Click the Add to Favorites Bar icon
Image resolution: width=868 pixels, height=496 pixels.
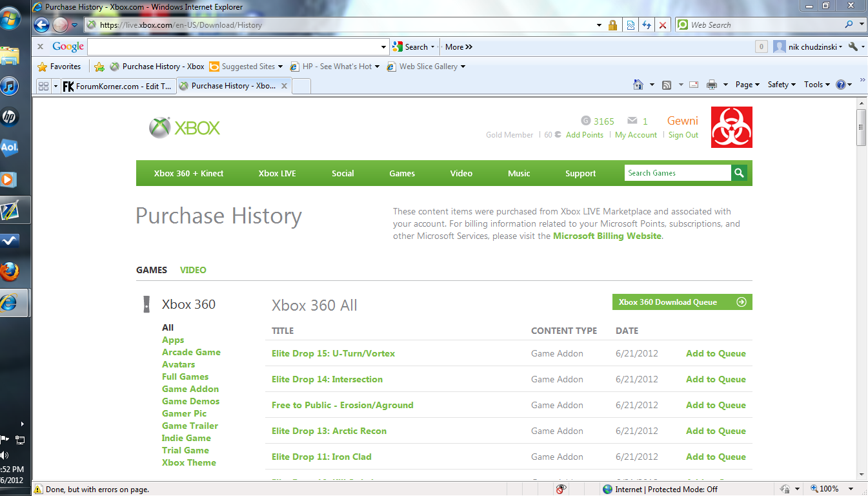pos(99,67)
